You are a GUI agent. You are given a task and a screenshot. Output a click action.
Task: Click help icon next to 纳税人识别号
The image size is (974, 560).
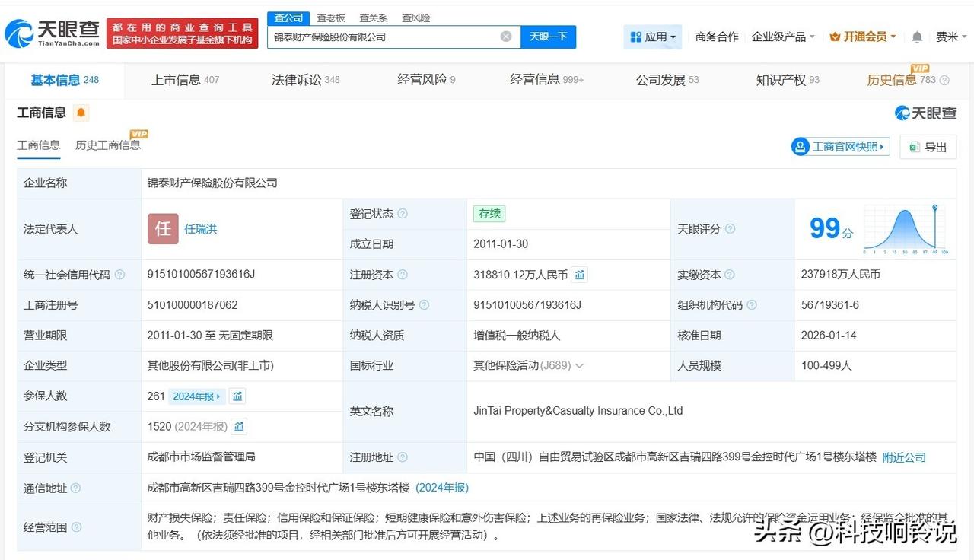(x=424, y=305)
